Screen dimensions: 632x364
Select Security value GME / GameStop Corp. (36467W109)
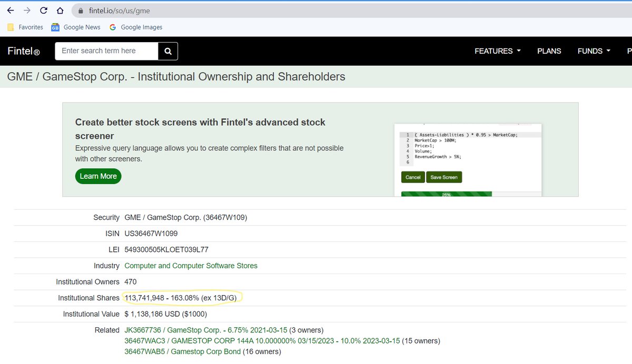[x=186, y=217]
